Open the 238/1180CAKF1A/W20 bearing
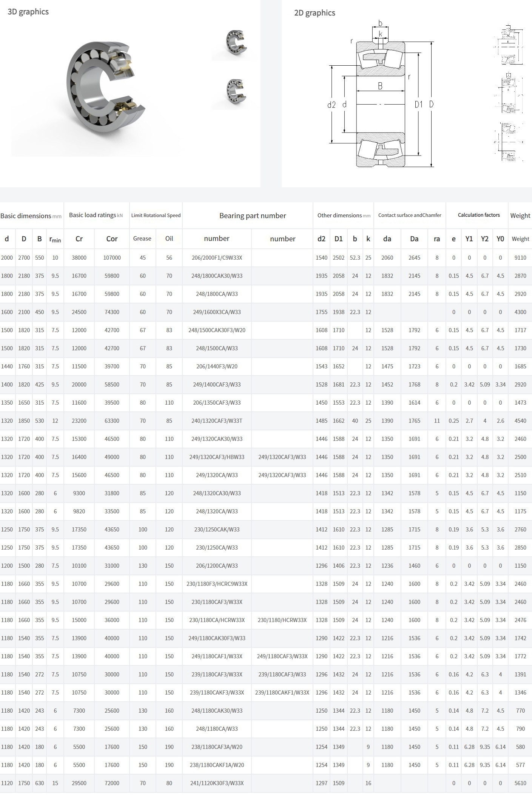 pos(217,765)
